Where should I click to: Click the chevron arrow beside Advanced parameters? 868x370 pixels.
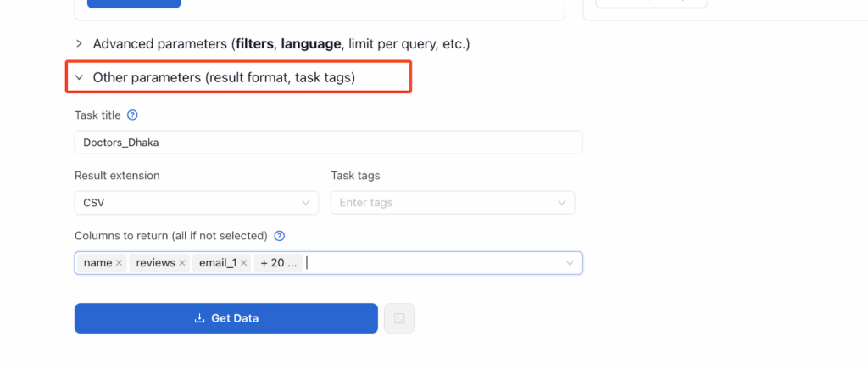pyautogui.click(x=79, y=43)
